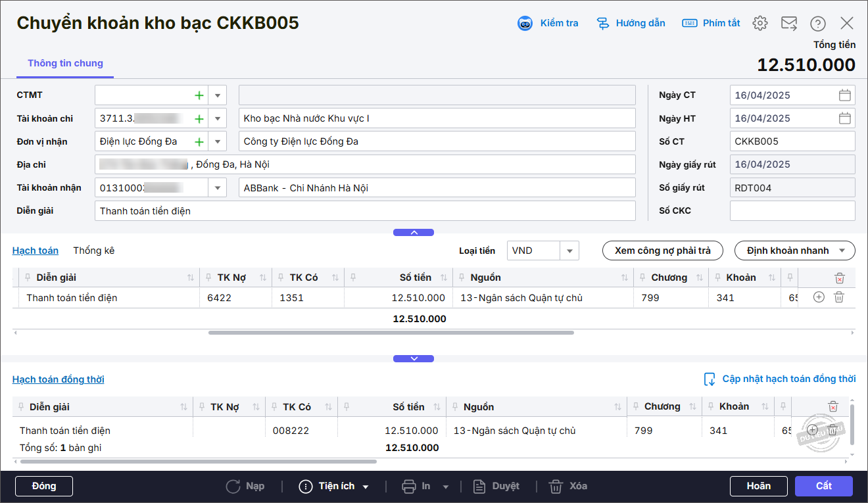This screenshot has width=868, height=503.
Task: Click the Cất save button
Action: click(823, 486)
